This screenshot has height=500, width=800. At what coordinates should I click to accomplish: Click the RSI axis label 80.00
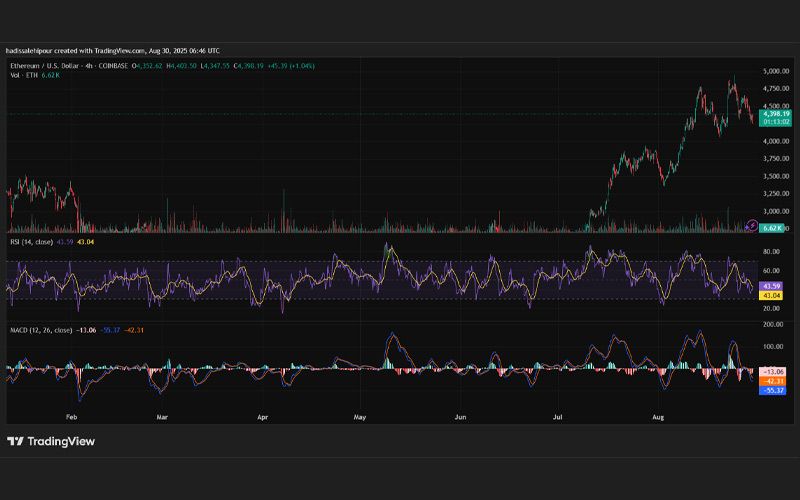click(x=771, y=252)
